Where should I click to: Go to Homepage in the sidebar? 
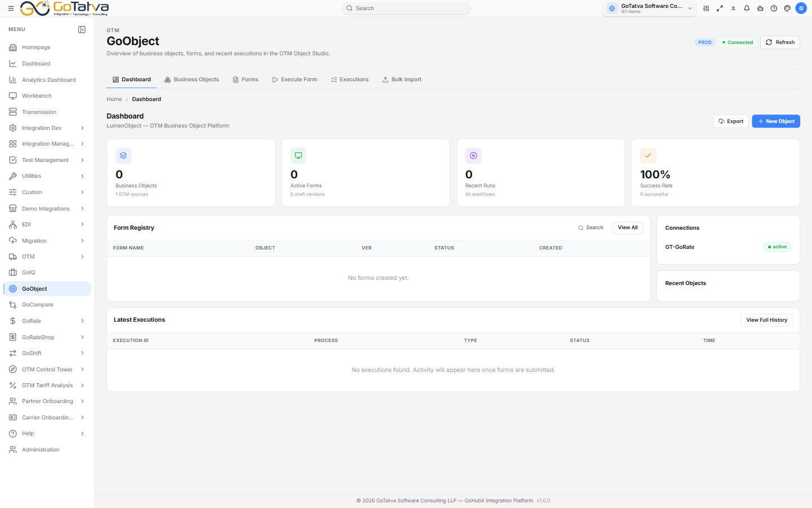(47, 47)
